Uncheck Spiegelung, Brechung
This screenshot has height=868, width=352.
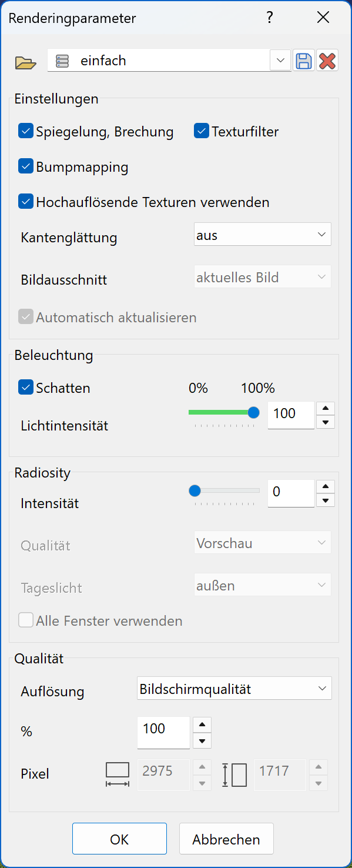pyautogui.click(x=25, y=131)
